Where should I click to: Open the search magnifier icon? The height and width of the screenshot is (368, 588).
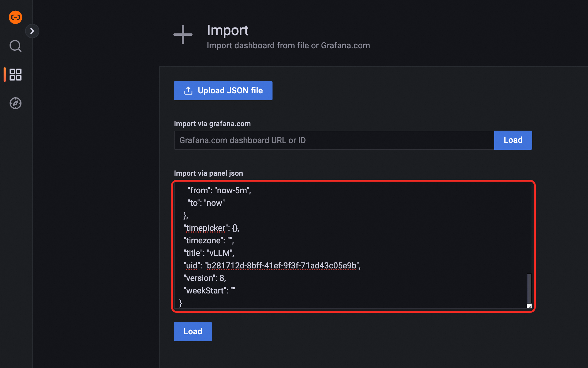(16, 46)
